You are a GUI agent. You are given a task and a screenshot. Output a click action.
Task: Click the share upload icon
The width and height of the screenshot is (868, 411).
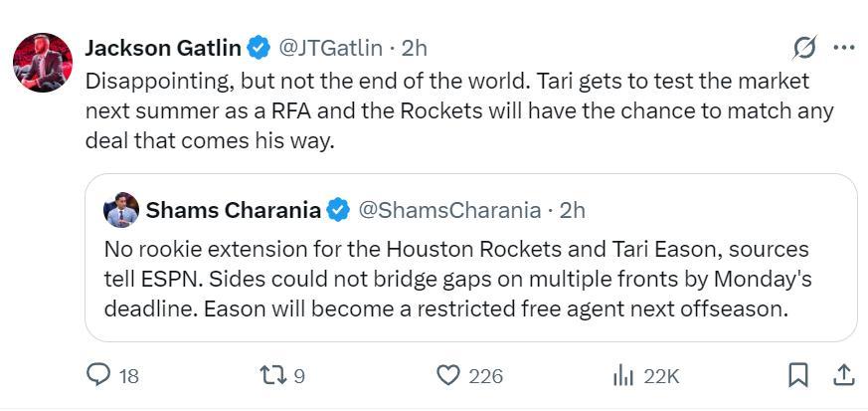click(843, 374)
